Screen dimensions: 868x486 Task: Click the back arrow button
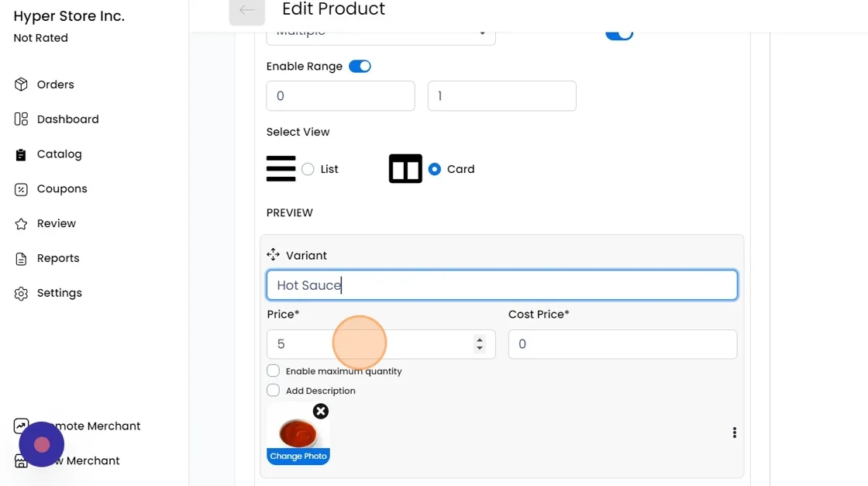coord(246,11)
